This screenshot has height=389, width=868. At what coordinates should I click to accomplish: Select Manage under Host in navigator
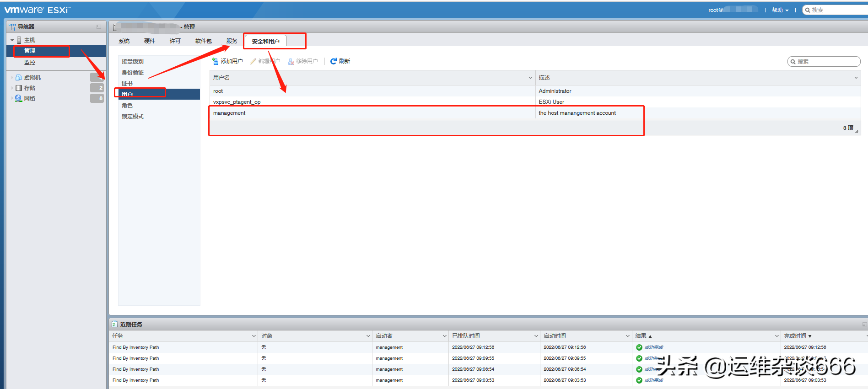(x=56, y=51)
